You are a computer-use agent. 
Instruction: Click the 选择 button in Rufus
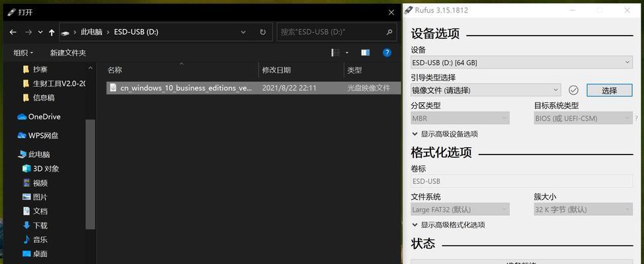pos(610,90)
